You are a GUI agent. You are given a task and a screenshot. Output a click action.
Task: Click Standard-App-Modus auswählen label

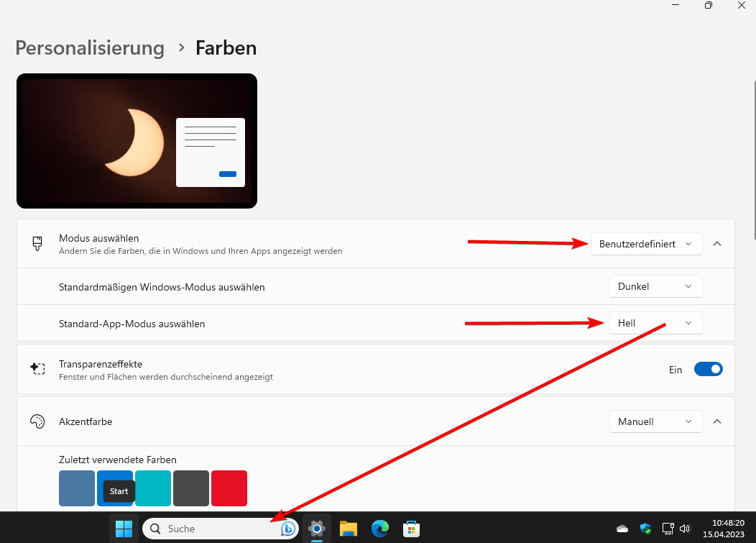132,324
